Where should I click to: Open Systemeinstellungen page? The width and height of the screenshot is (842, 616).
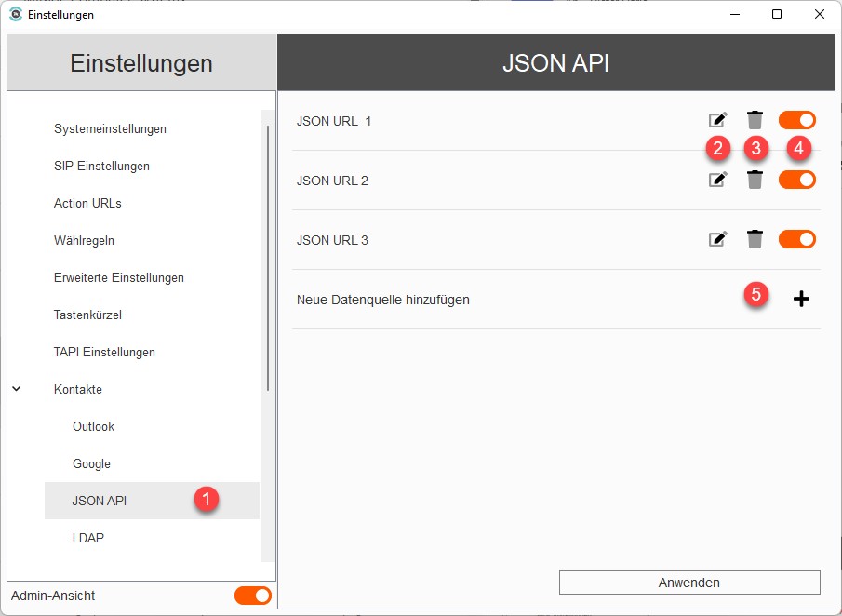110,129
